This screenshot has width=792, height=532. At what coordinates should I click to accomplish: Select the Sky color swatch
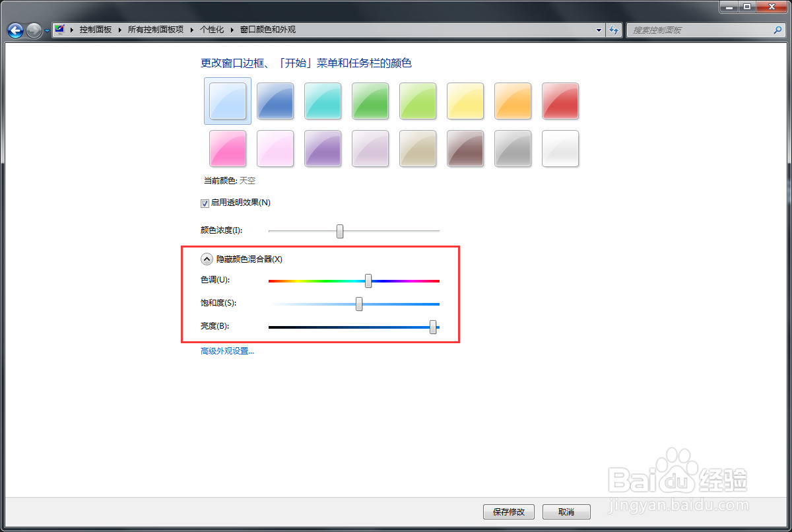228,101
